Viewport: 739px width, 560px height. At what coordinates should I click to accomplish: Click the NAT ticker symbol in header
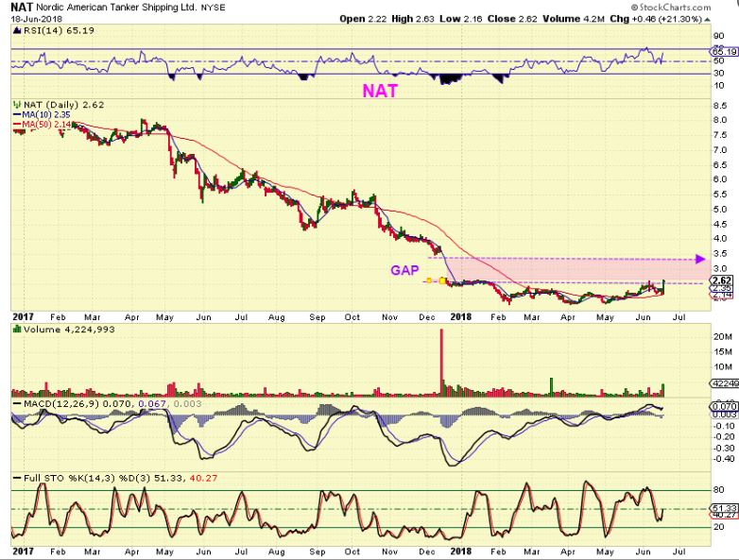[22, 7]
